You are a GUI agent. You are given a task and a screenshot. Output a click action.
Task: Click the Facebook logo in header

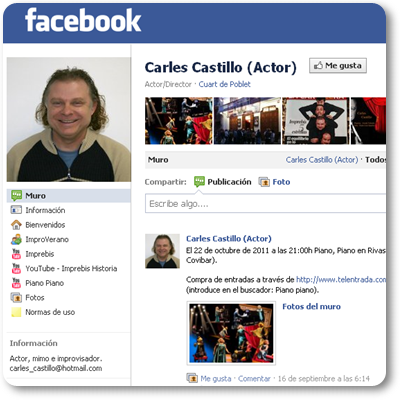click(x=83, y=20)
